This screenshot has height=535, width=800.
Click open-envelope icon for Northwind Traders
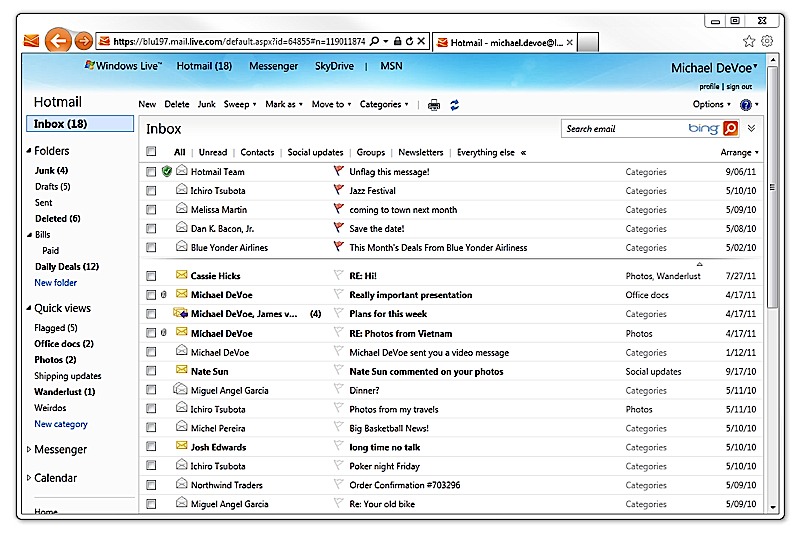click(x=181, y=483)
